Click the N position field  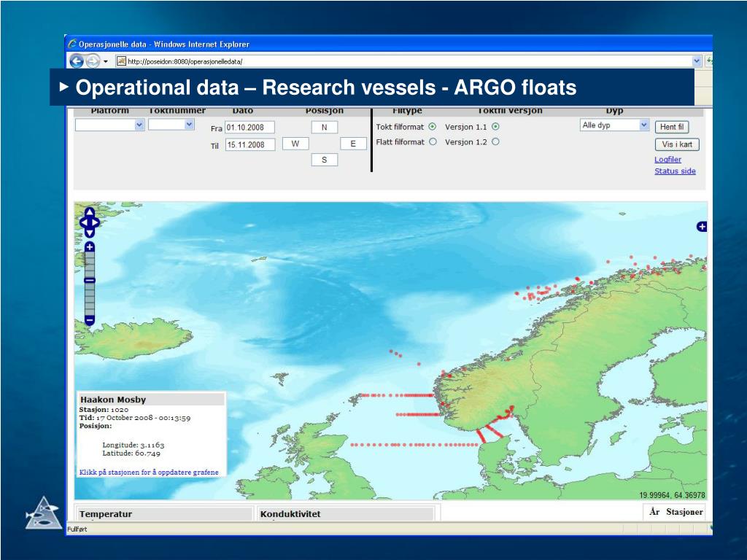coord(325,127)
